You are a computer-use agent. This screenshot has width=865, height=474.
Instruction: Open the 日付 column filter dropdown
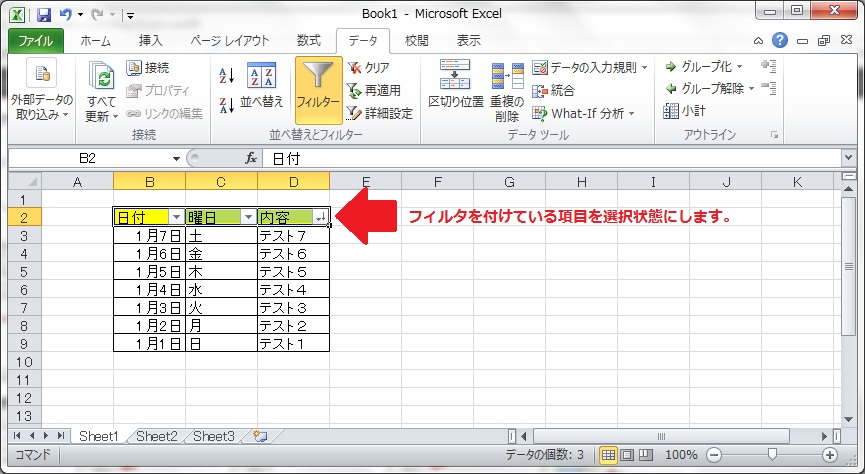tap(176, 217)
